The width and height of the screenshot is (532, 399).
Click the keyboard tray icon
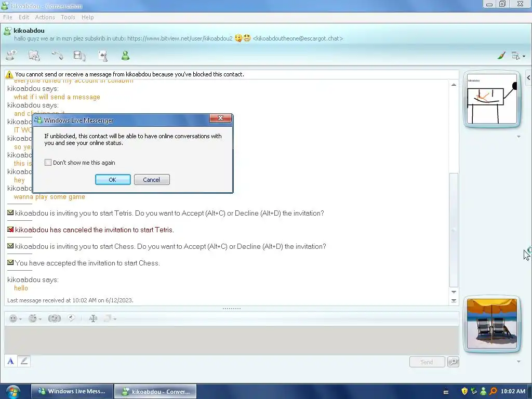(446, 392)
